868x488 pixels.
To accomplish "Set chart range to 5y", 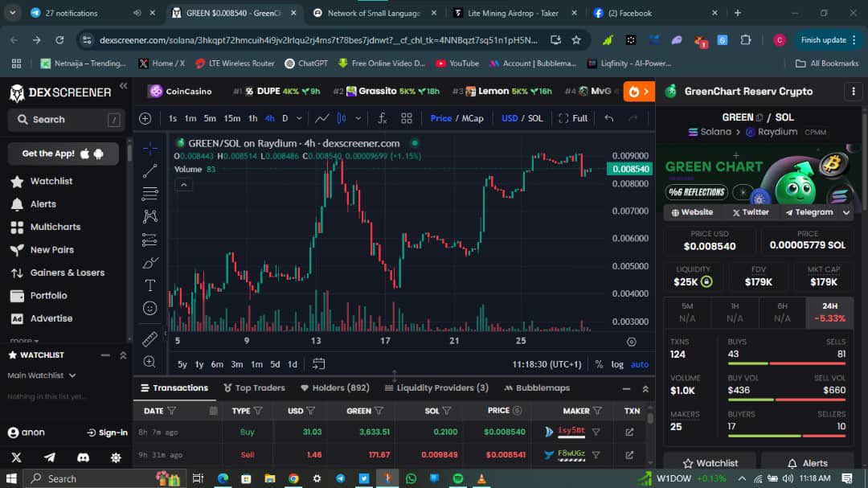I will pyautogui.click(x=182, y=364).
